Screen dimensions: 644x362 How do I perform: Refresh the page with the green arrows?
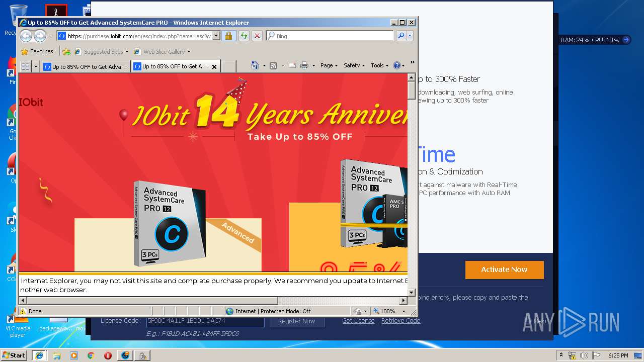244,36
